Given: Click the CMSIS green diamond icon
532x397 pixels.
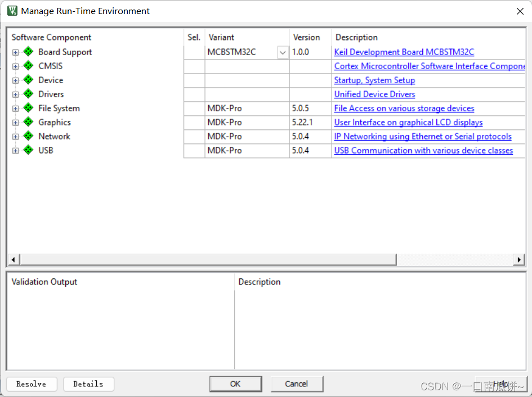Looking at the screenshot, I should (x=29, y=65).
